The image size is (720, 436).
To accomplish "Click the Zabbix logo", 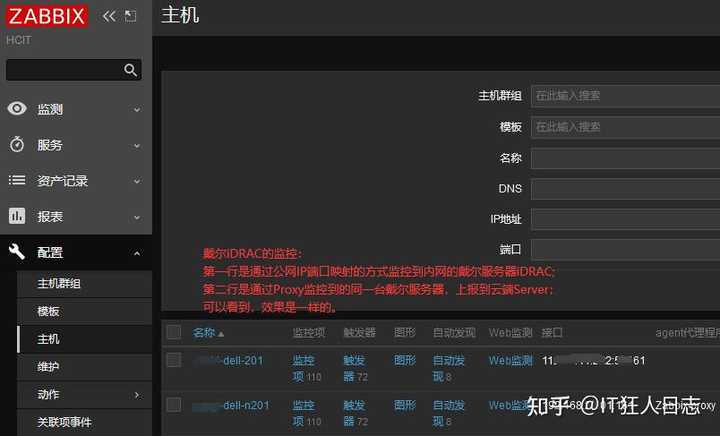I will 47,16.
